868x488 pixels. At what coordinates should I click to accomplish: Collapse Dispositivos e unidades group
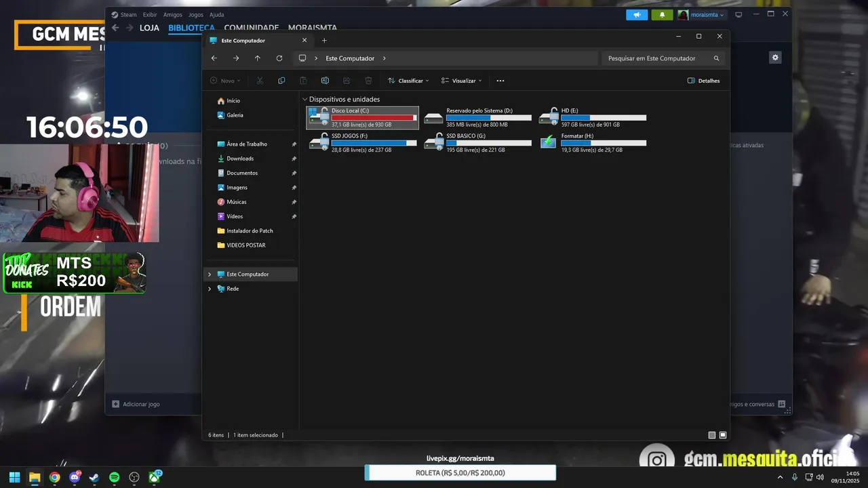(305, 100)
